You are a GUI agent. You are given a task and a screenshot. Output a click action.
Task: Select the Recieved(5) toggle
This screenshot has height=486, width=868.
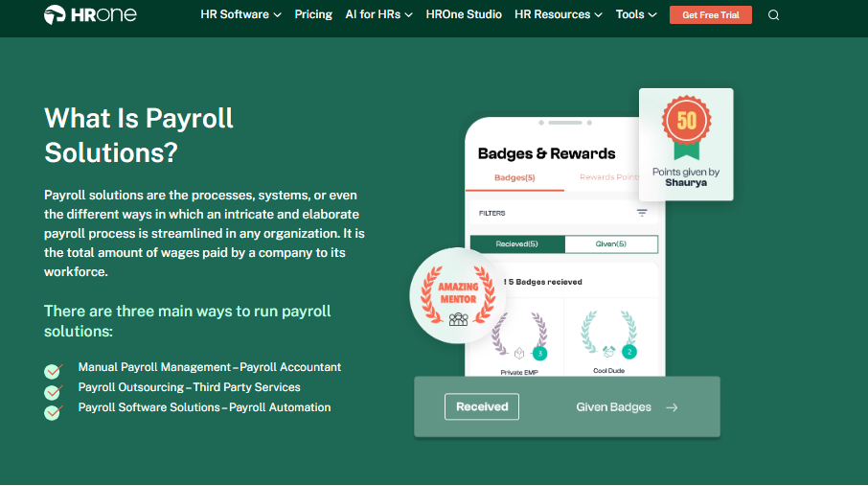click(x=517, y=243)
